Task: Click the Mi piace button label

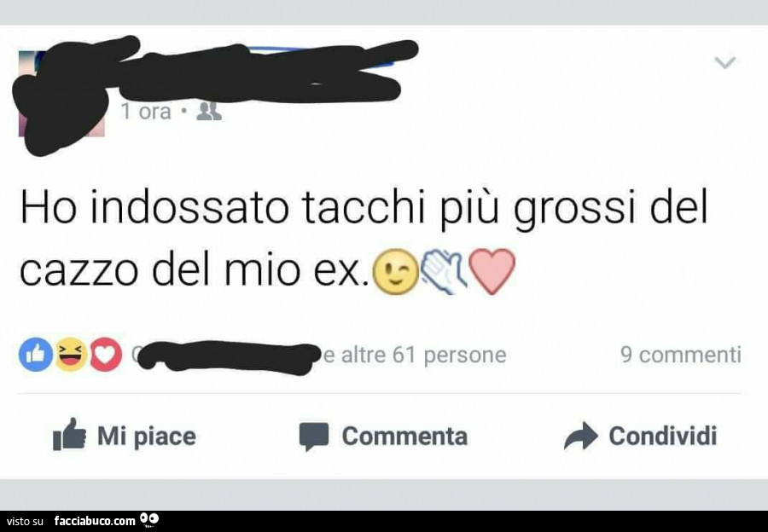Action: click(147, 436)
